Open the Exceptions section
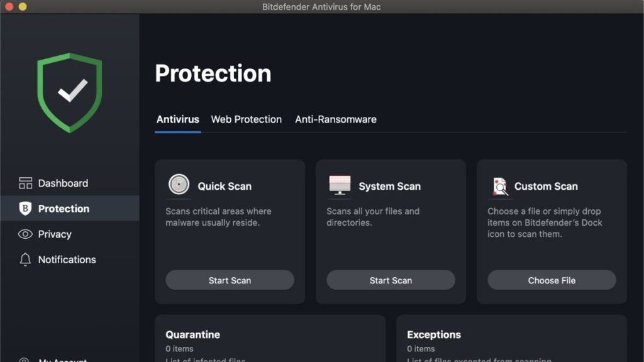The image size is (644, 362). (x=434, y=334)
